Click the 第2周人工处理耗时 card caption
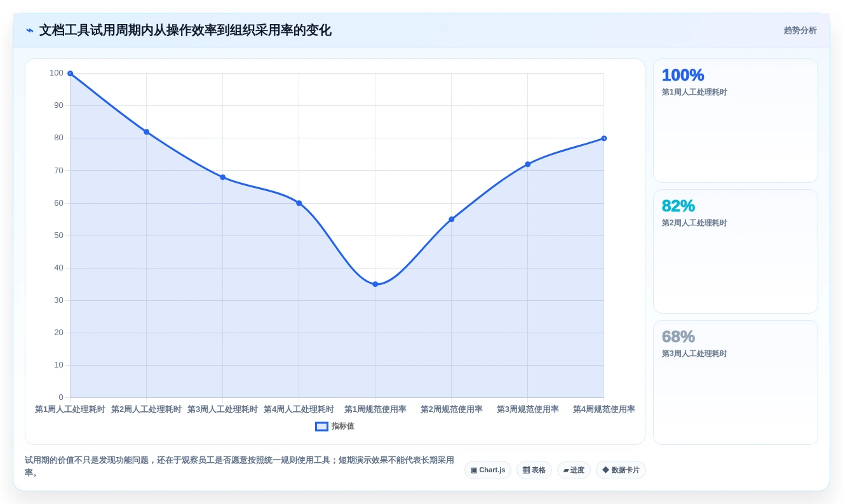This screenshot has height=504, width=843. pyautogui.click(x=694, y=223)
